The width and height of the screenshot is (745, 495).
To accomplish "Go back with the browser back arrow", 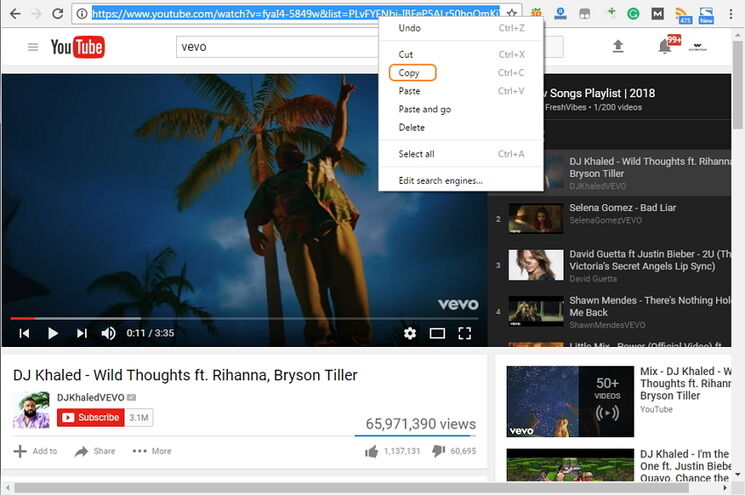I will click(15, 14).
